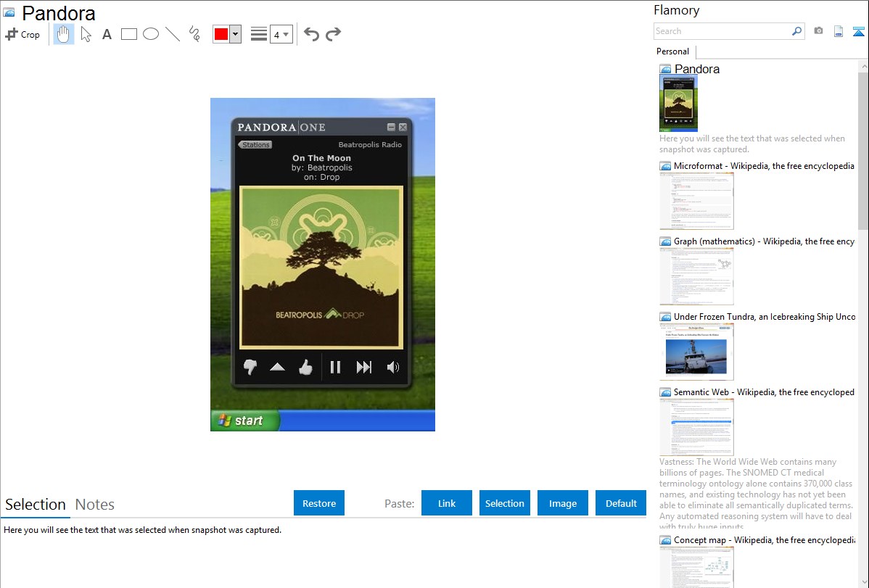
Task: Pick the ellipse shape tool
Action: click(151, 34)
